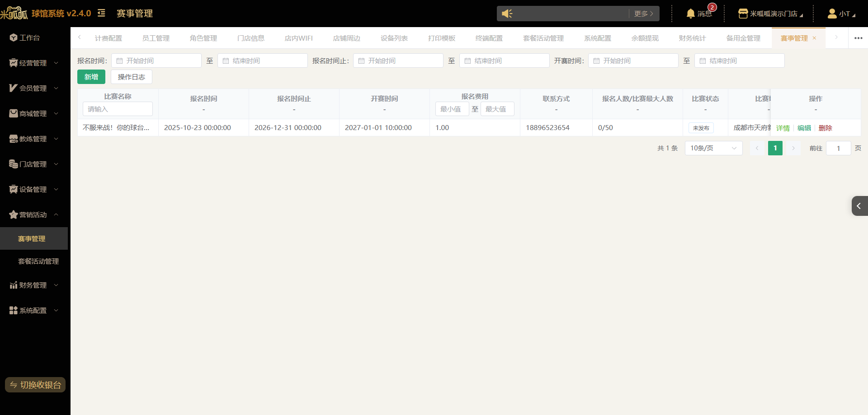Click the red 删除 link

(826, 128)
